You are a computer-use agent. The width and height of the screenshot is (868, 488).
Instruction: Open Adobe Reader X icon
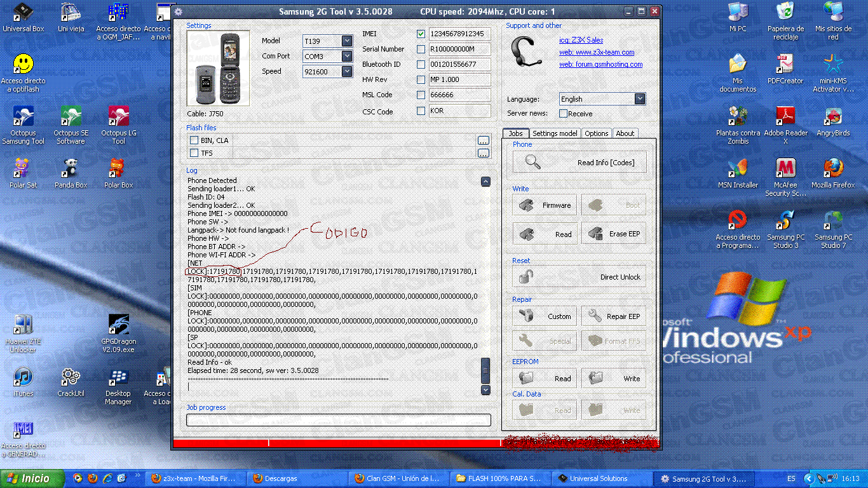point(785,125)
